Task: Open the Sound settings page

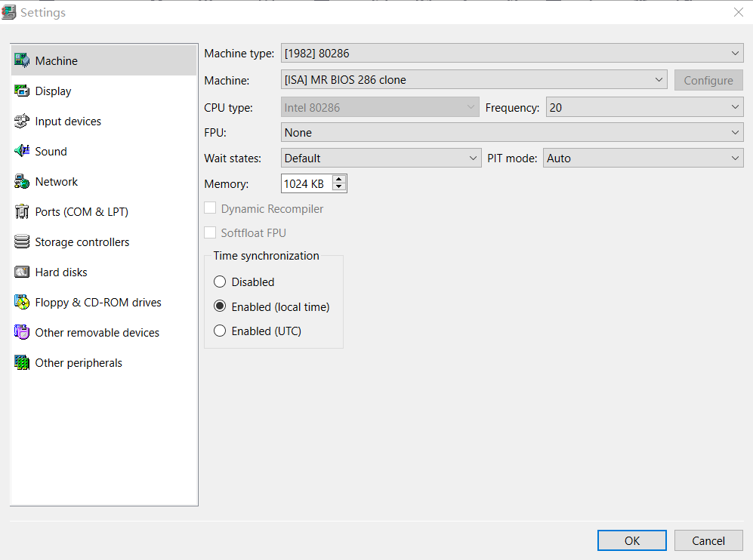Action: coord(103,151)
